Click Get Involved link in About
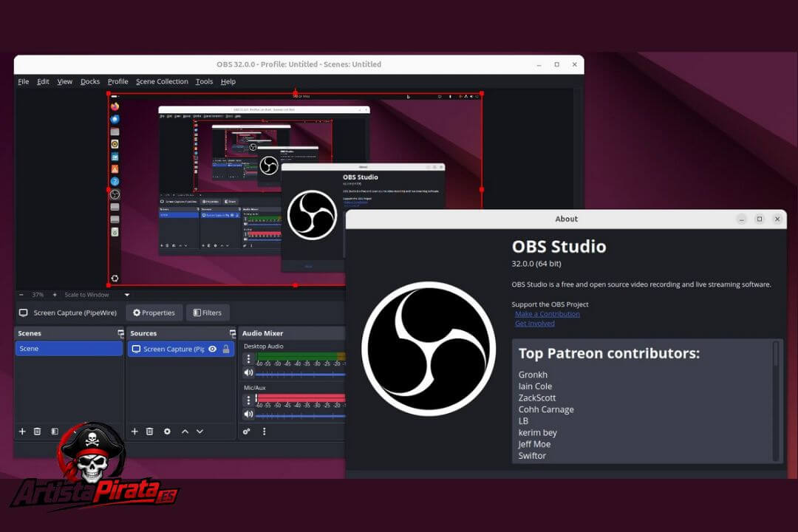This screenshot has height=532, width=798. [x=535, y=324]
